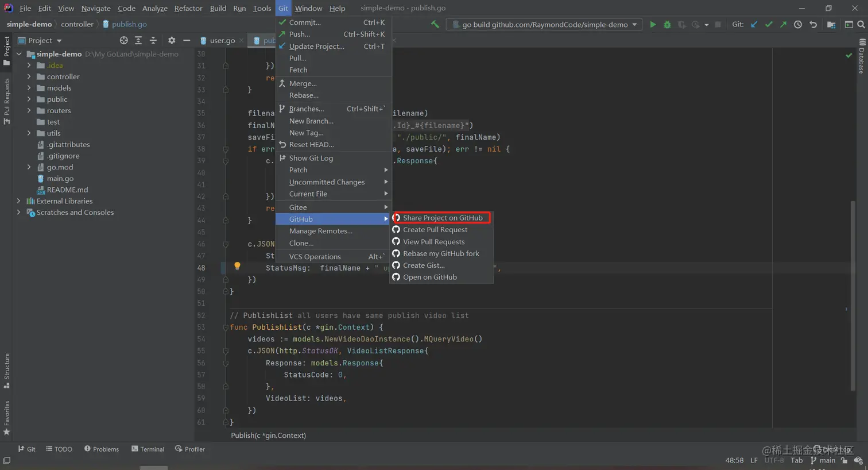Screen dimensions: 868x470
Task: Click the Git push arrow icon
Action: [x=783, y=24]
